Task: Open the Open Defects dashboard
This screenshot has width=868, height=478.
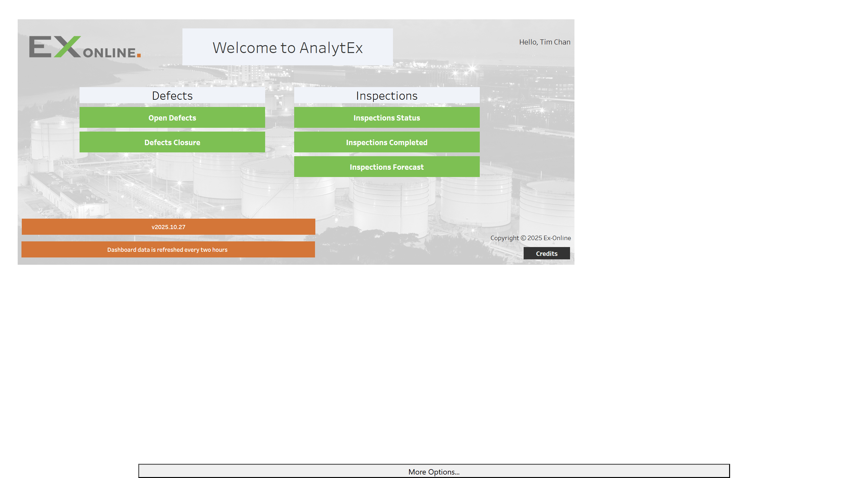Action: (172, 118)
